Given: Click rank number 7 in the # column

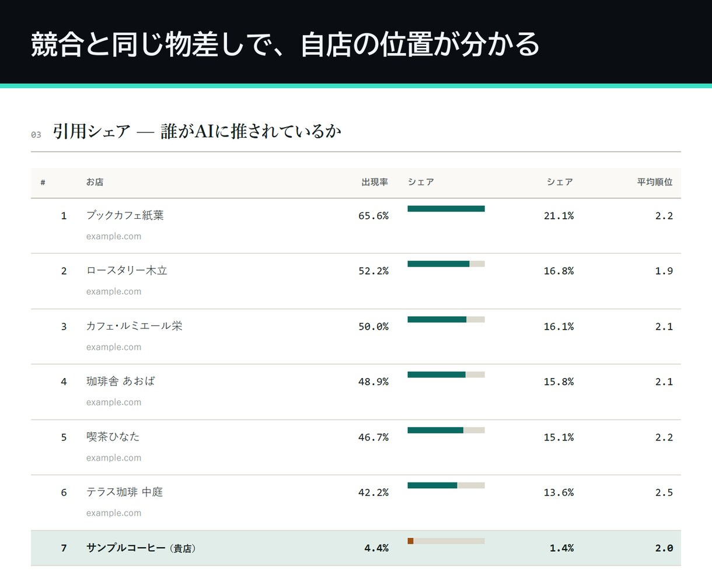Looking at the screenshot, I should [64, 548].
